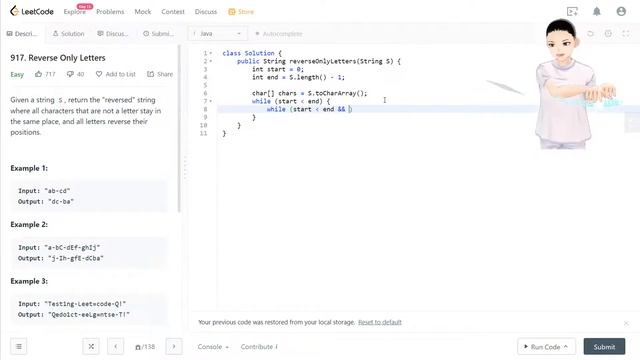Open the user profile avatar

coord(621,11)
